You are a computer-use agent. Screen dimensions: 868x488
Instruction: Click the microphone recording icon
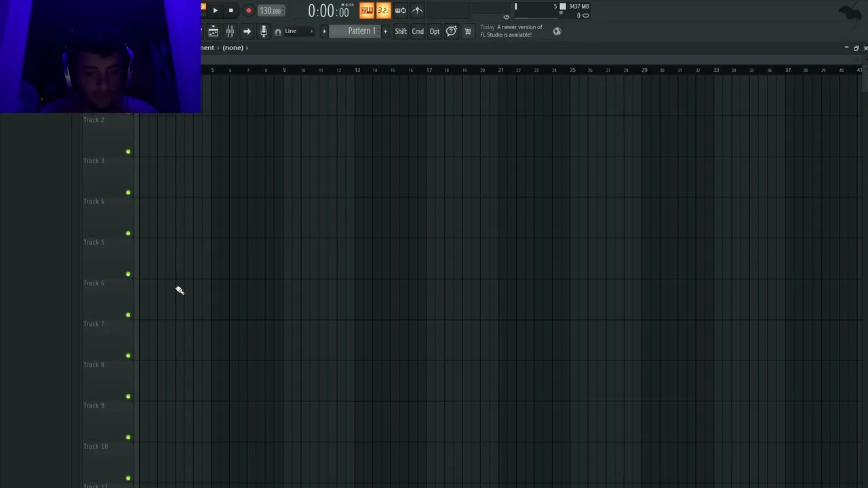tap(264, 31)
